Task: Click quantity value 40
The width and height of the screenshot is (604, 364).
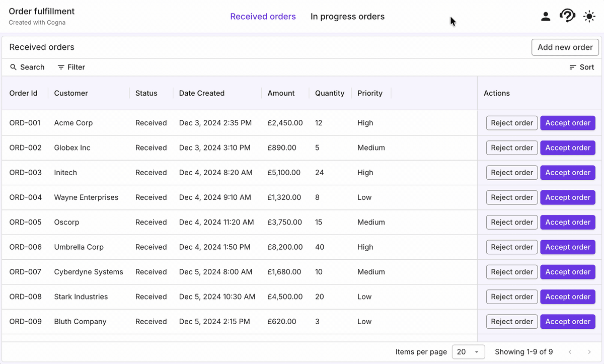Action: tap(320, 247)
